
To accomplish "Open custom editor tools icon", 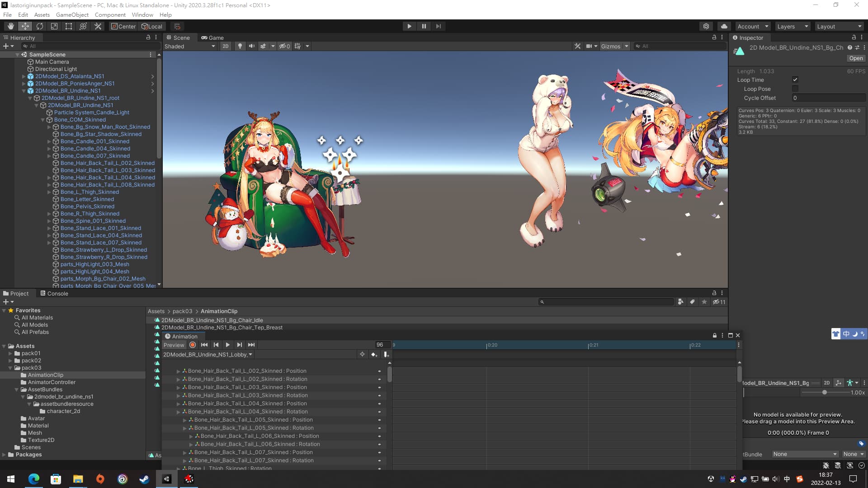I will point(98,26).
